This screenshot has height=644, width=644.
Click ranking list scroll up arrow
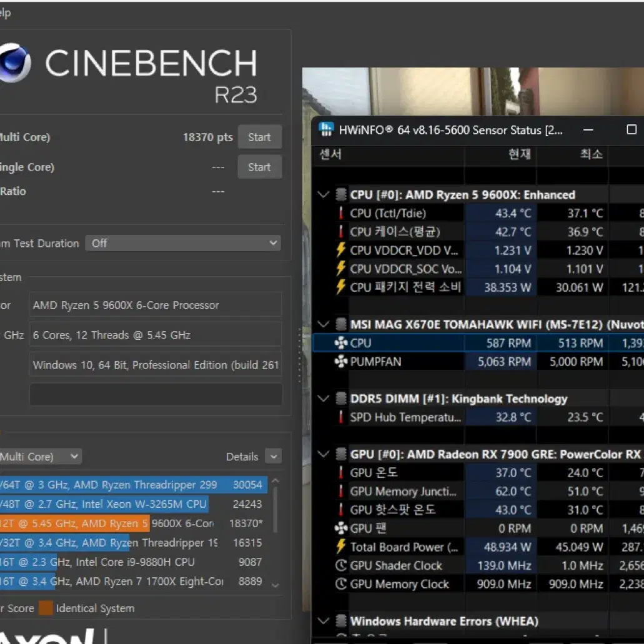[x=275, y=480]
